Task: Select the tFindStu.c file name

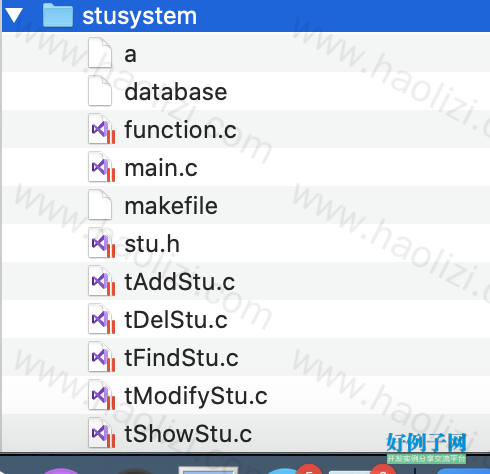Action: tap(181, 358)
